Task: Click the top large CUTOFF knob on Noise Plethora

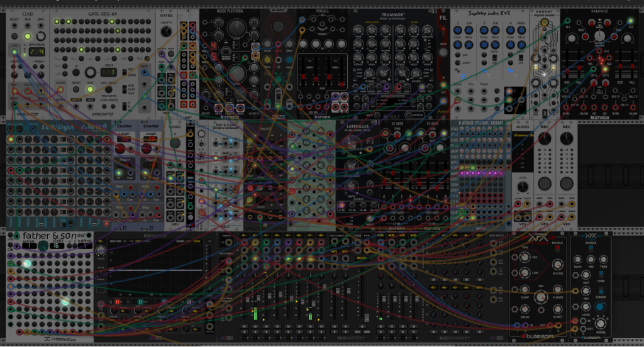Action: pos(236,28)
